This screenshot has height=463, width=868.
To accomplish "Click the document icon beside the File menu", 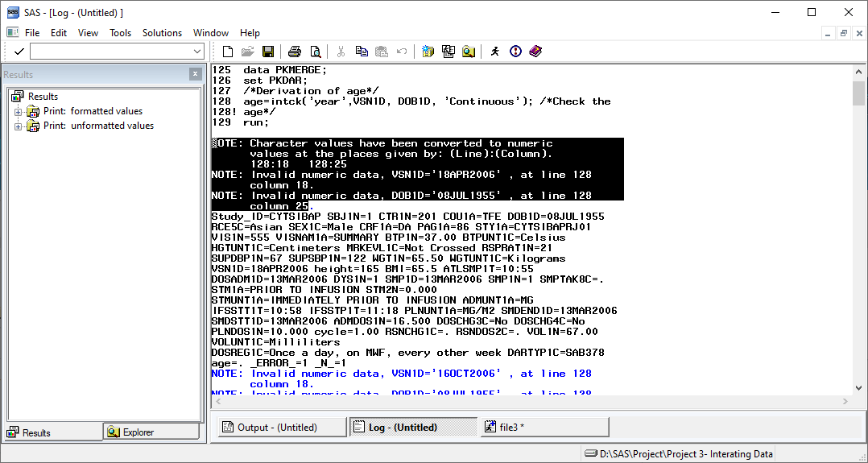I will 12,33.
